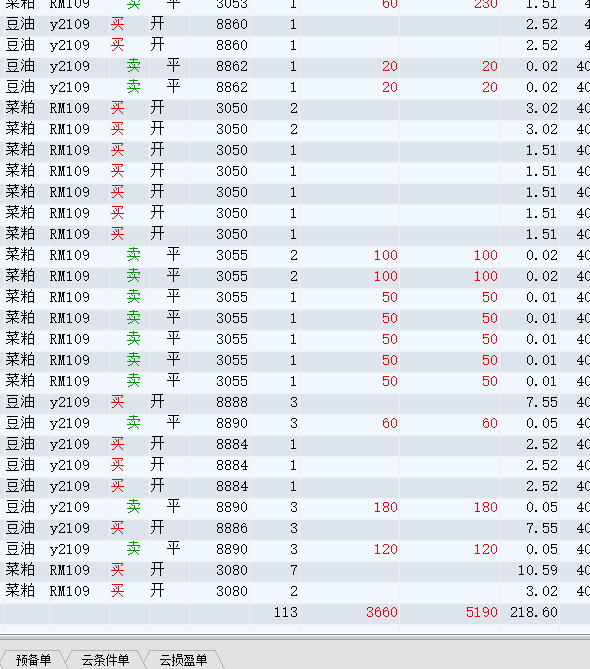
Task: Click the 8886 price cell
Action: click(x=232, y=528)
